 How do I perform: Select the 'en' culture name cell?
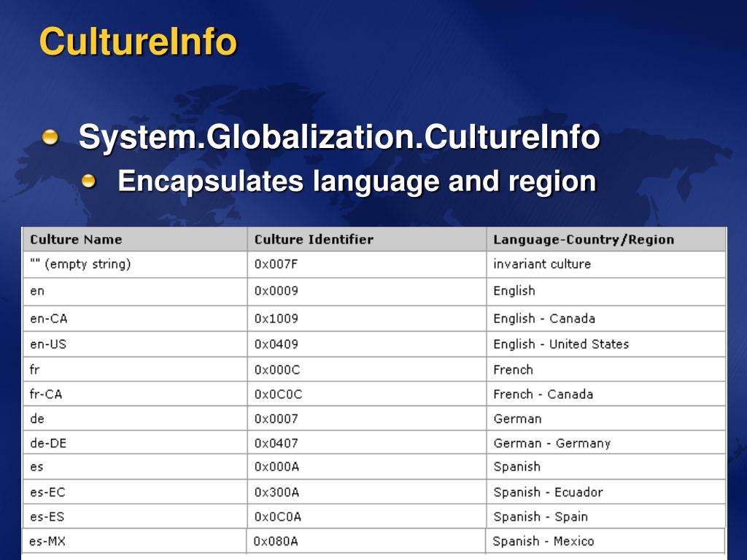tap(135, 292)
